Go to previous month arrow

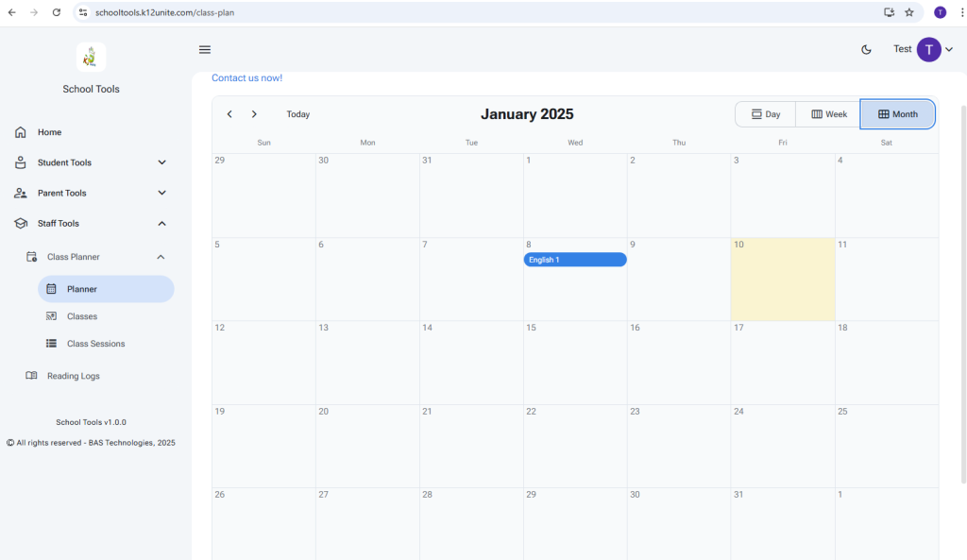229,114
